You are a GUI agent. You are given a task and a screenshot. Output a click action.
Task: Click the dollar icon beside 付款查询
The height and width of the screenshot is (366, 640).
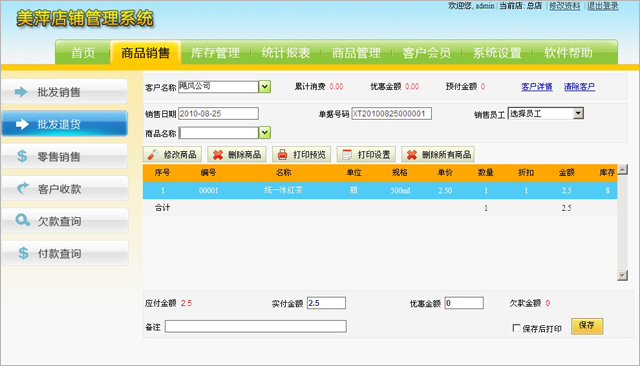pos(23,253)
